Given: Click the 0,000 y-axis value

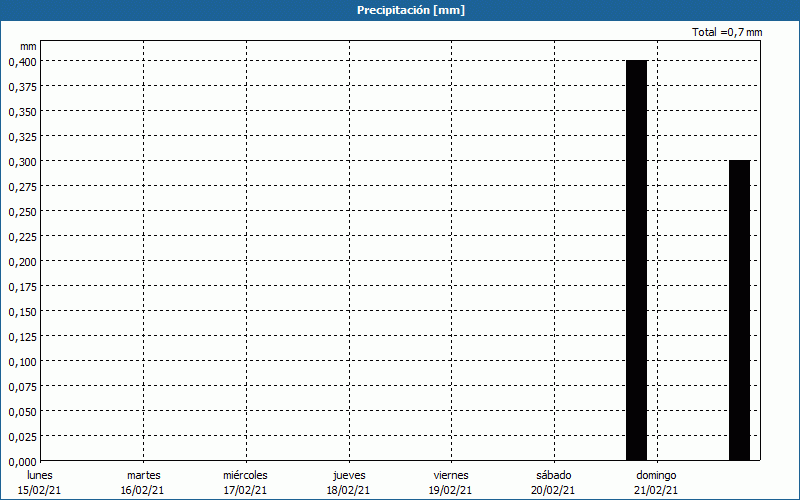Looking at the screenshot, I should pos(22,462).
